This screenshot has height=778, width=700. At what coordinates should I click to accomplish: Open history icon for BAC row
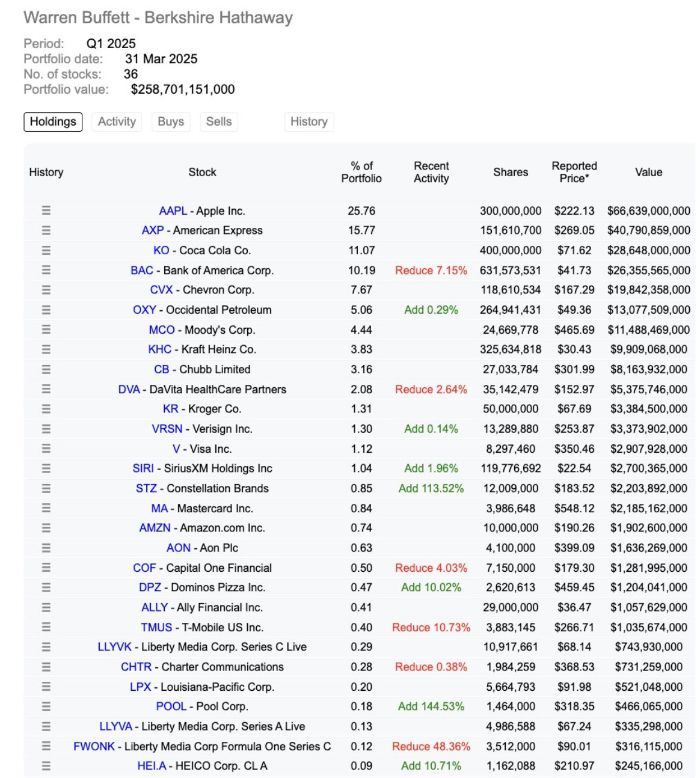[x=46, y=270]
